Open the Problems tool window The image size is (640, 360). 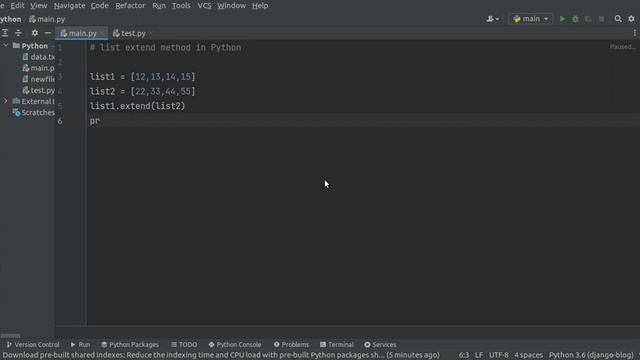point(291,344)
